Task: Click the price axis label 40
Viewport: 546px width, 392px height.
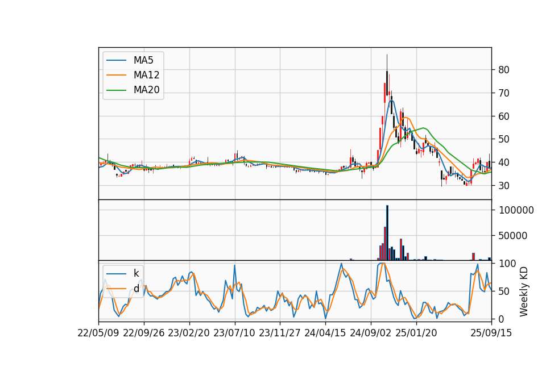Action: 504,162
